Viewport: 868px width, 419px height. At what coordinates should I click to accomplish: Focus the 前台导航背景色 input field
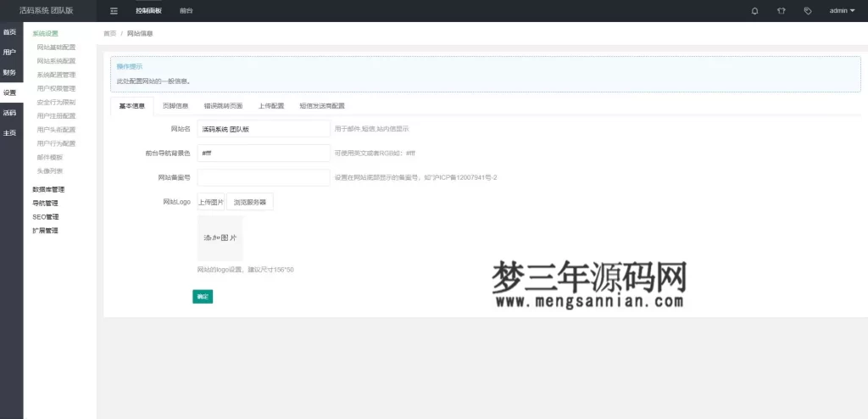point(264,153)
